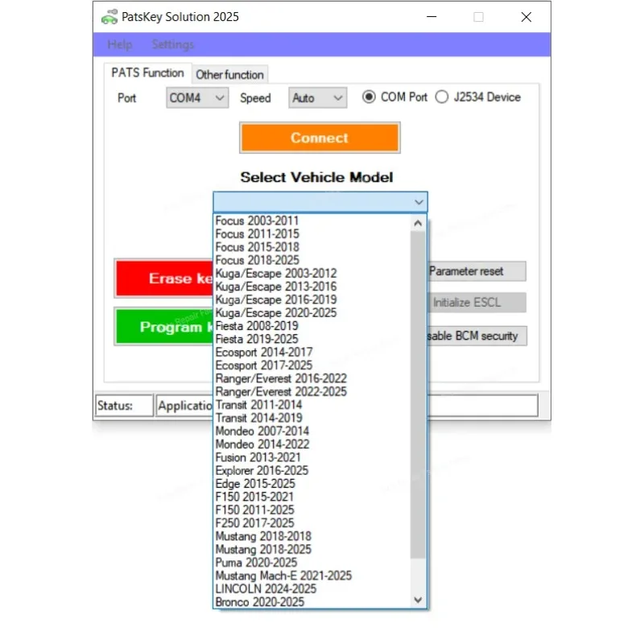Open the Speed Auto dropdown
Screen dimensions: 644x644
pyautogui.click(x=317, y=97)
